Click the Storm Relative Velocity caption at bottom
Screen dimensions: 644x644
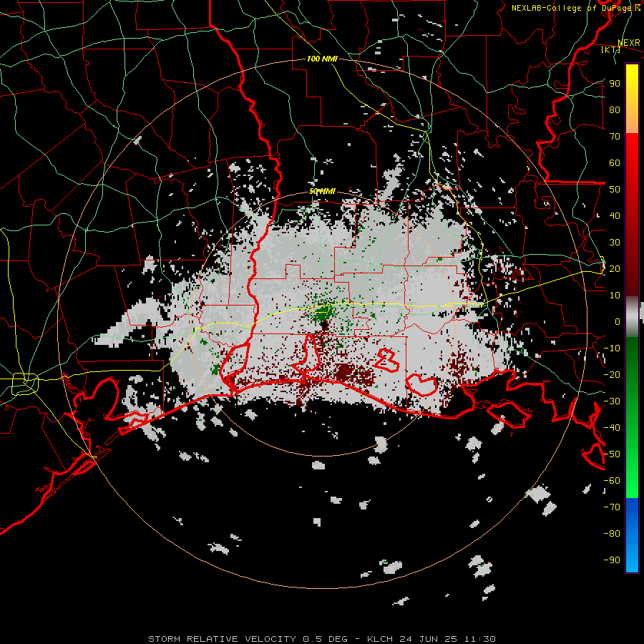(322, 639)
